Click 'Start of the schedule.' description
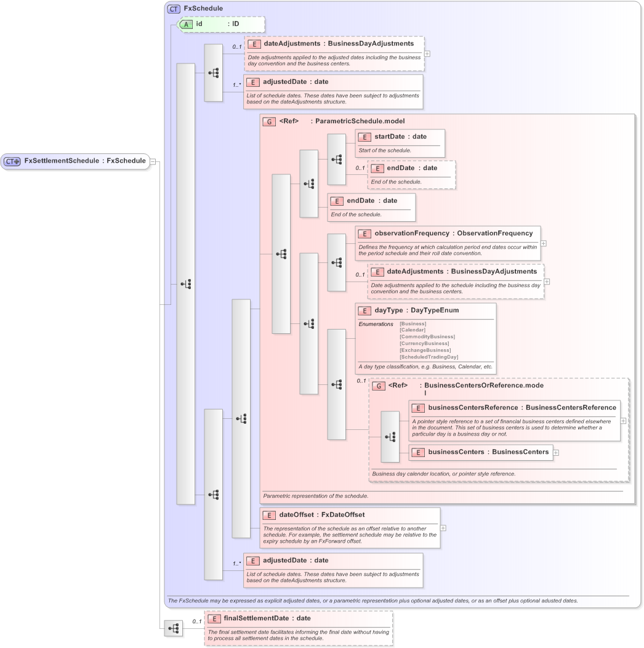Image resolution: width=644 pixels, height=648 pixels. pos(385,150)
